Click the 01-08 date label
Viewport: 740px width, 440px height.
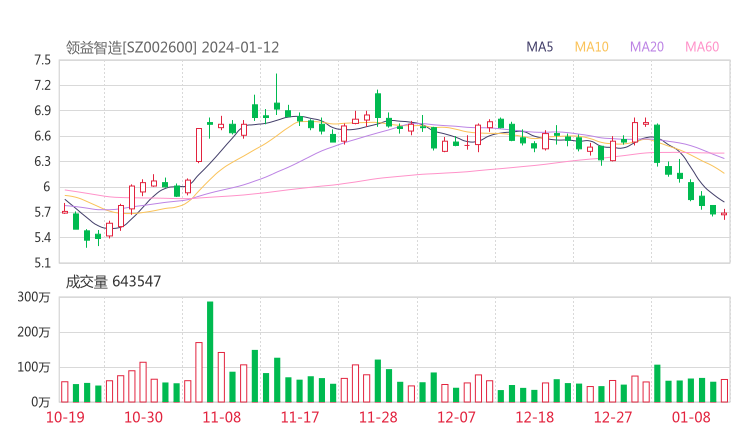691,417
